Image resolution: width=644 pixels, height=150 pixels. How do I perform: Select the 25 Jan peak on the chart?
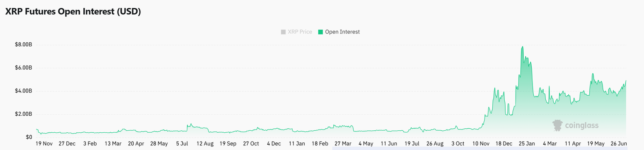coord(522,47)
